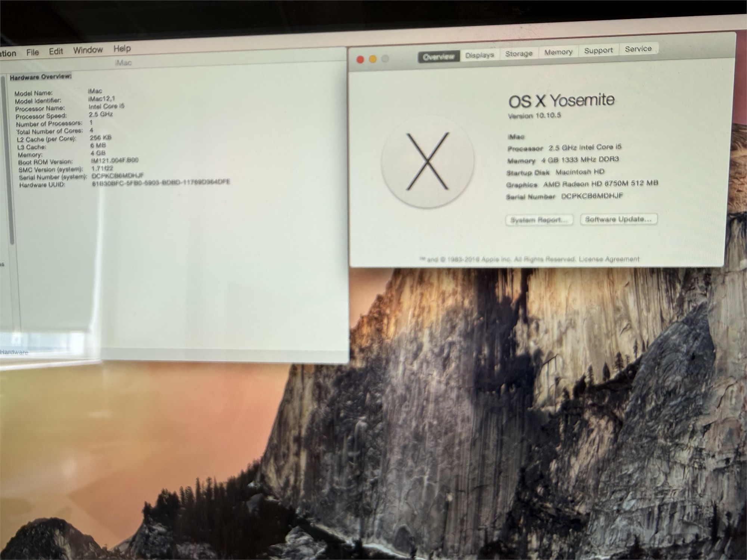Image resolution: width=747 pixels, height=560 pixels.
Task: Switch to the Displays tab
Action: [x=480, y=55]
